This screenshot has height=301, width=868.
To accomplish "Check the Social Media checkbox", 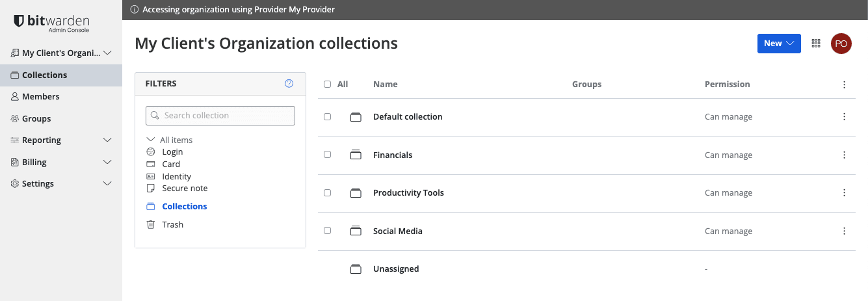I will coord(327,231).
